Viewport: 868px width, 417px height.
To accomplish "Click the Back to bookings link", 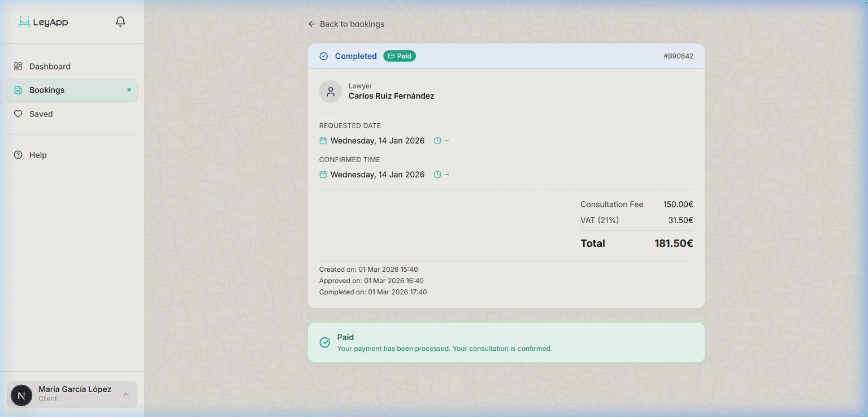I will [352, 24].
